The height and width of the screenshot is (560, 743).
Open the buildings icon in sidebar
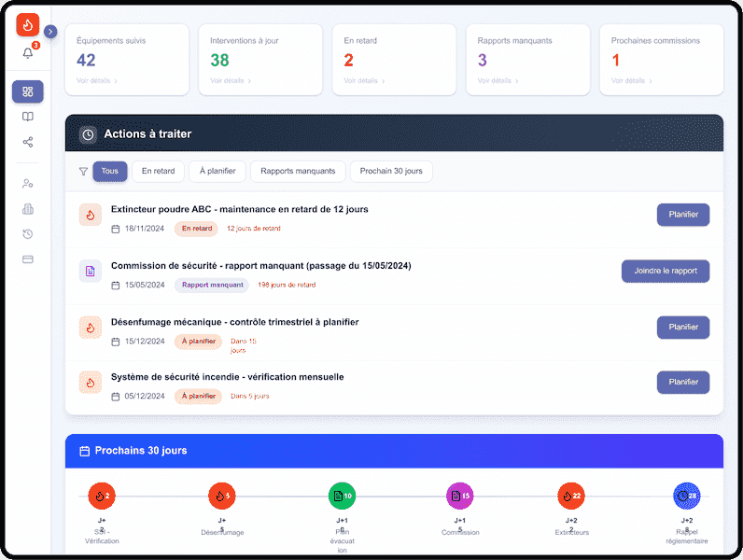(x=28, y=208)
